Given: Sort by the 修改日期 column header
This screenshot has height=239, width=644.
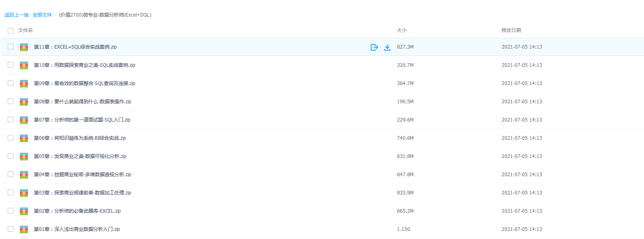Looking at the screenshot, I should (511, 30).
